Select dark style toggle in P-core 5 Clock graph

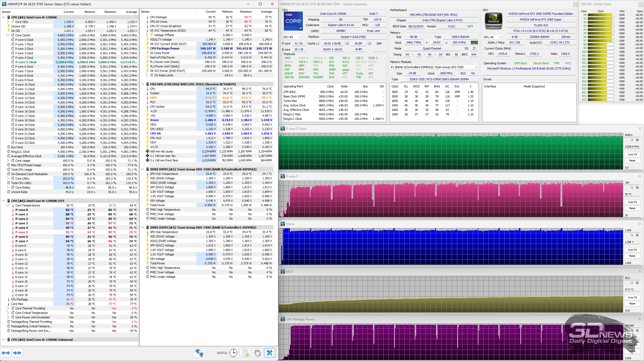pyautogui.click(x=637, y=140)
